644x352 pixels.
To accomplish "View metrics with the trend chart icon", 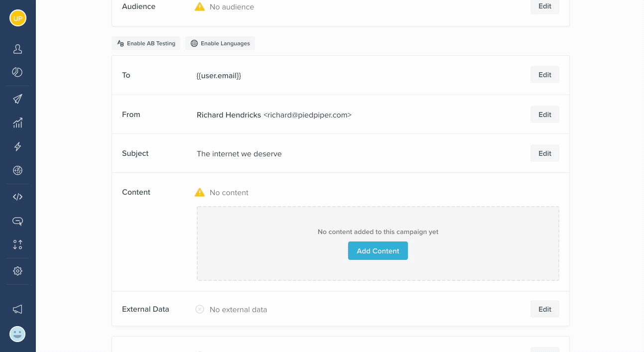I will [17, 122].
